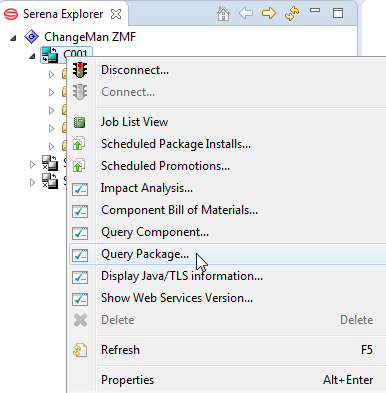Screen dimensions: 386x393
Task: Collapse the C001 server node arrow
Action: 32,56
